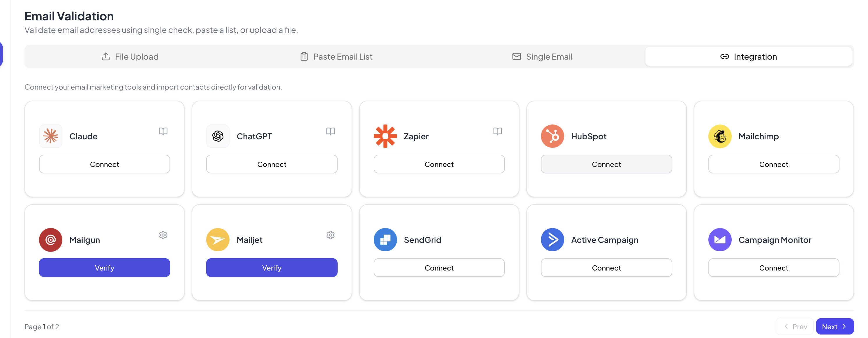Click the Active Campaign arrow logo

point(552,240)
